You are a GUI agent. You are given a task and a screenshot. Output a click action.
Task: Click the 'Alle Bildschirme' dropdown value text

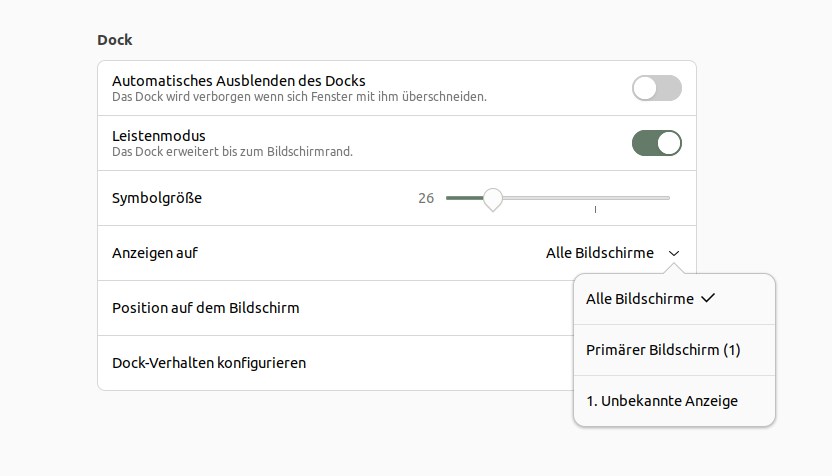[599, 253]
